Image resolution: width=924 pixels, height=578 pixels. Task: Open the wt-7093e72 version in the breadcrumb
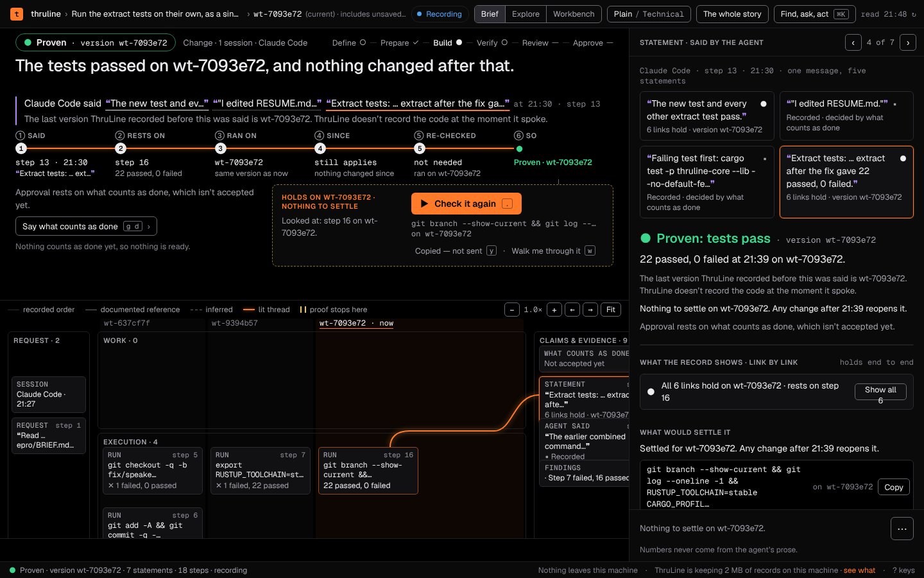pyautogui.click(x=277, y=14)
